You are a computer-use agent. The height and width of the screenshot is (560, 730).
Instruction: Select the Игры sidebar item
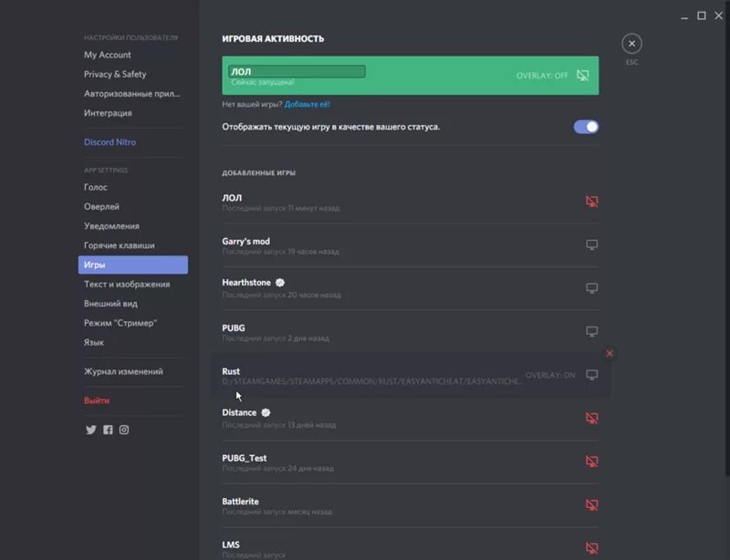[x=133, y=264]
